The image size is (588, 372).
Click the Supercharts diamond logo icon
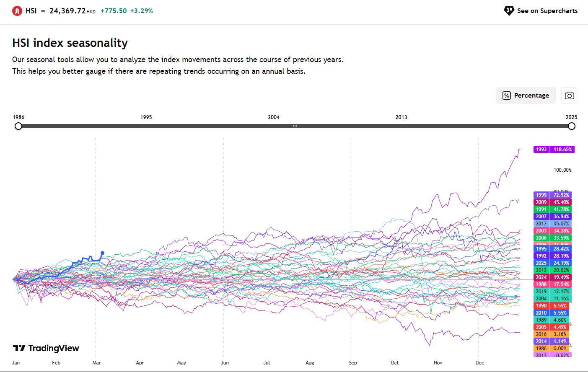[508, 10]
